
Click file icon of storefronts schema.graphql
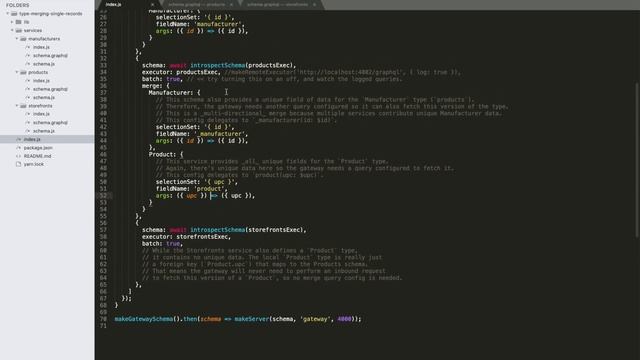[x=28, y=122]
